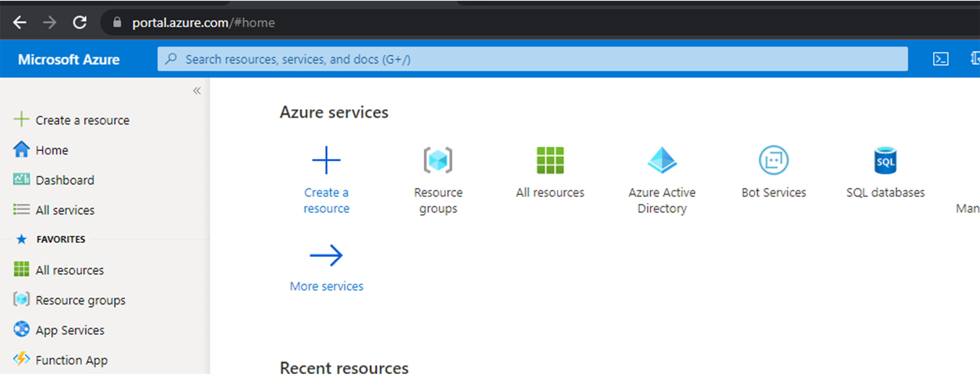Go back with the browser back arrow
Viewport: 980px width, 382px height.
tap(19, 22)
